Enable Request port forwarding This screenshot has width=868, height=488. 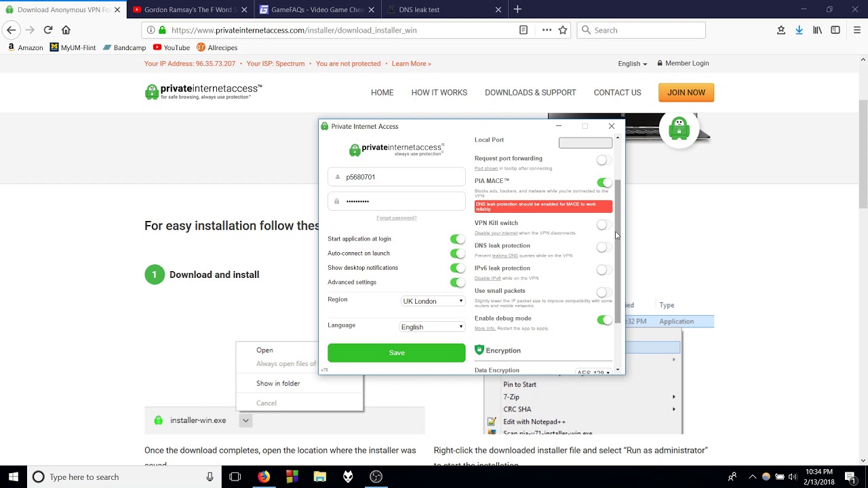tap(604, 160)
